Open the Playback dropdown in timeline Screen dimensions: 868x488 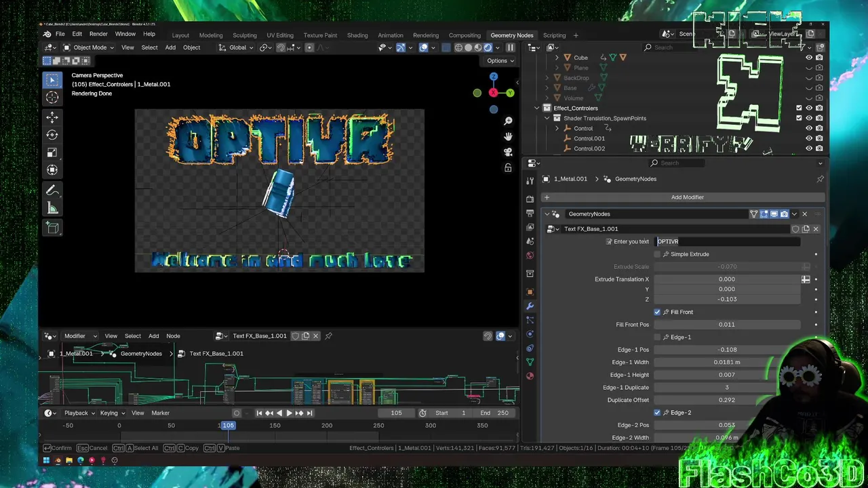coord(79,413)
